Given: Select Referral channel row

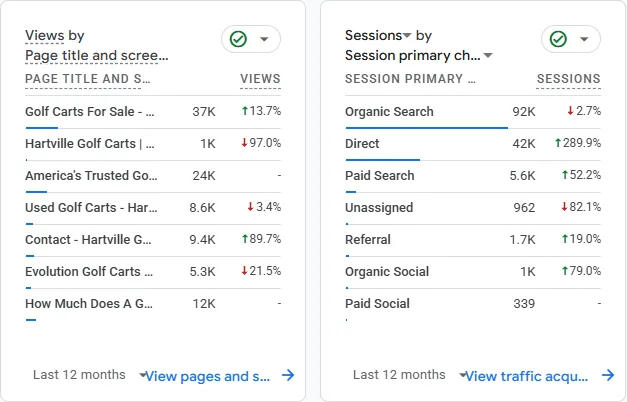Looking at the screenshot, I should point(473,240).
